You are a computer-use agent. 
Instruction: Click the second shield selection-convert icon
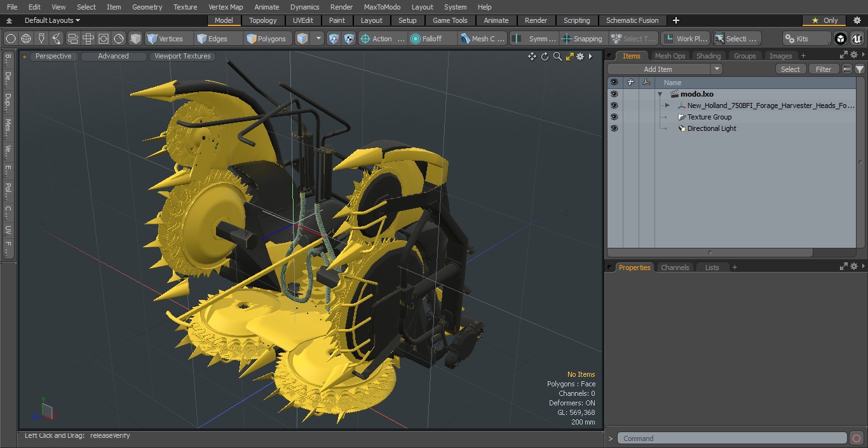349,39
